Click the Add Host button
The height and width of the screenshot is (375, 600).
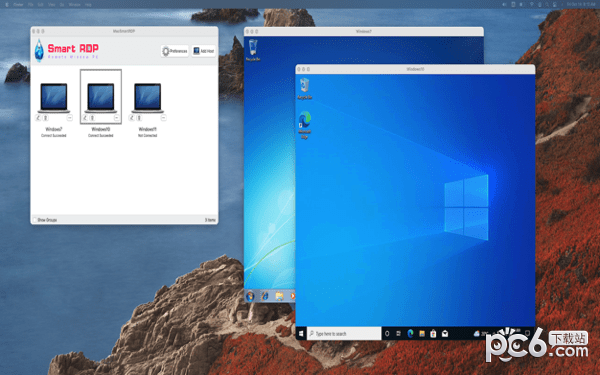click(x=204, y=51)
